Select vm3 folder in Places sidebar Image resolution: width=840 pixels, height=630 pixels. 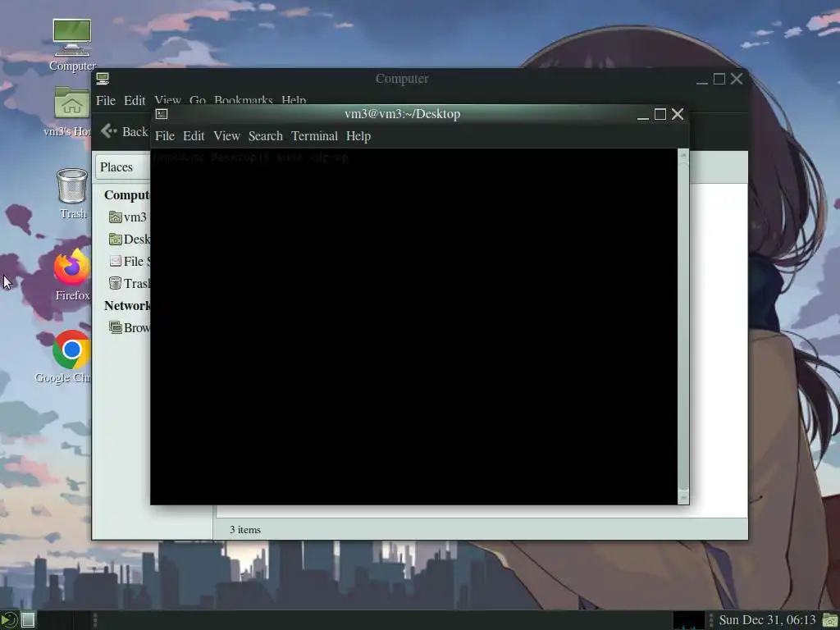coord(128,217)
